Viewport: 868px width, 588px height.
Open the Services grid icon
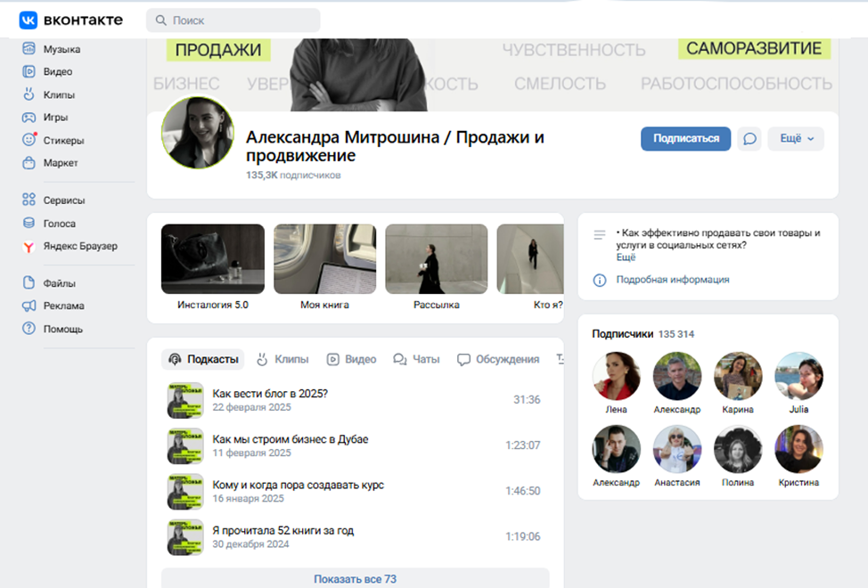pos(29,200)
